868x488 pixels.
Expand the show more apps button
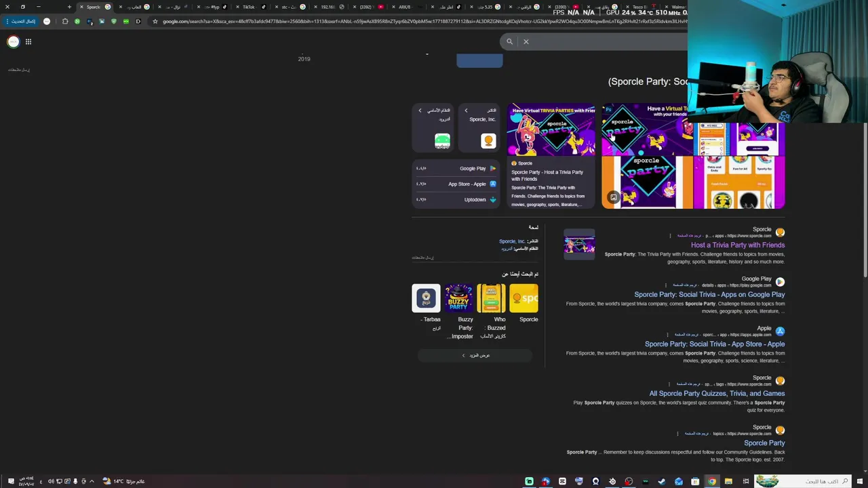[475, 355]
